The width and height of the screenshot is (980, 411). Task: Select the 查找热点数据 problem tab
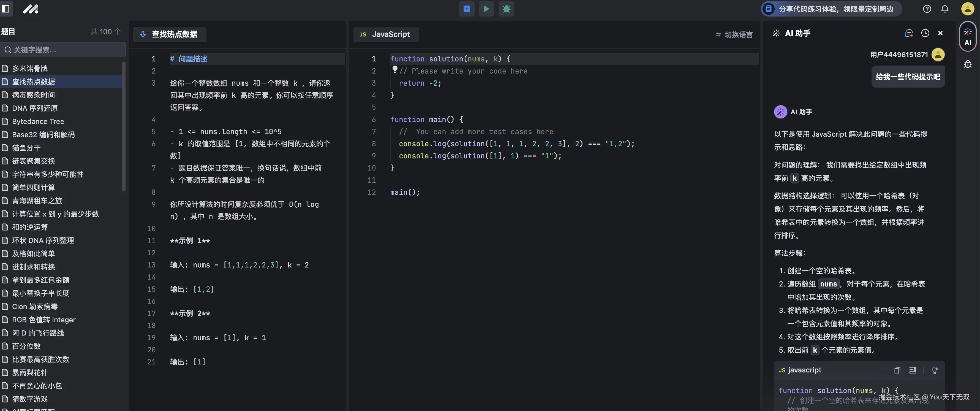point(170,34)
